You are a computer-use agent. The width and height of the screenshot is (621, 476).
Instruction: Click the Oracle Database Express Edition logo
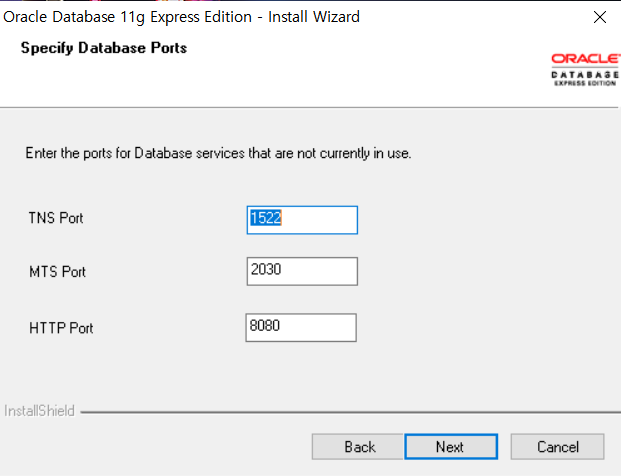click(585, 70)
